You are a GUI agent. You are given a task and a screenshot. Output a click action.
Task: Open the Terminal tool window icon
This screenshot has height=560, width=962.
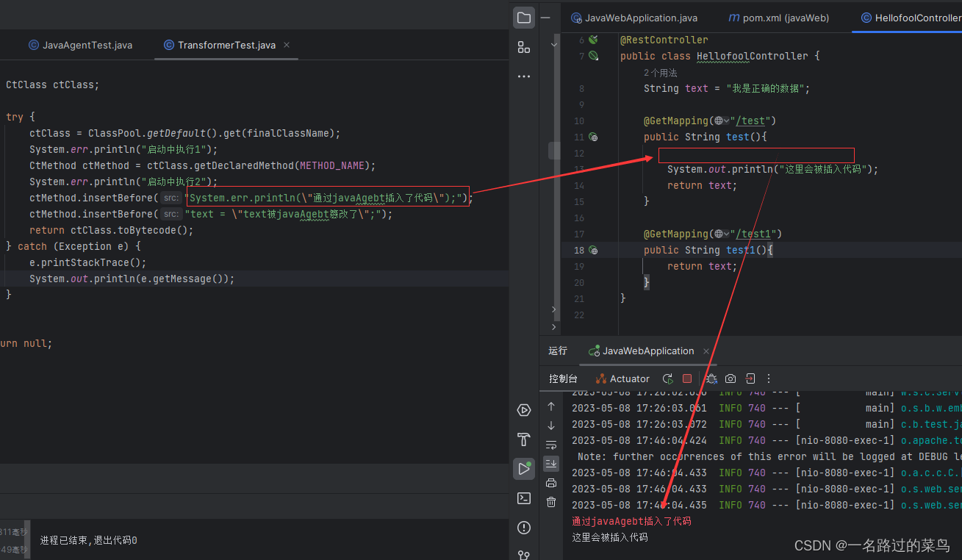[524, 498]
